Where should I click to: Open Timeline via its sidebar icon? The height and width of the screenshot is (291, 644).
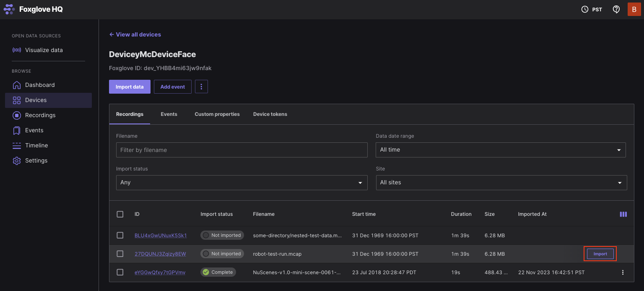(x=17, y=145)
